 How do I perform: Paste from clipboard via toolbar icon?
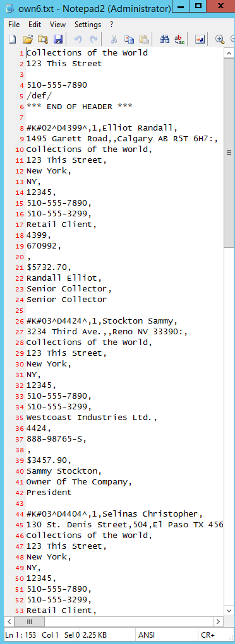point(143,39)
